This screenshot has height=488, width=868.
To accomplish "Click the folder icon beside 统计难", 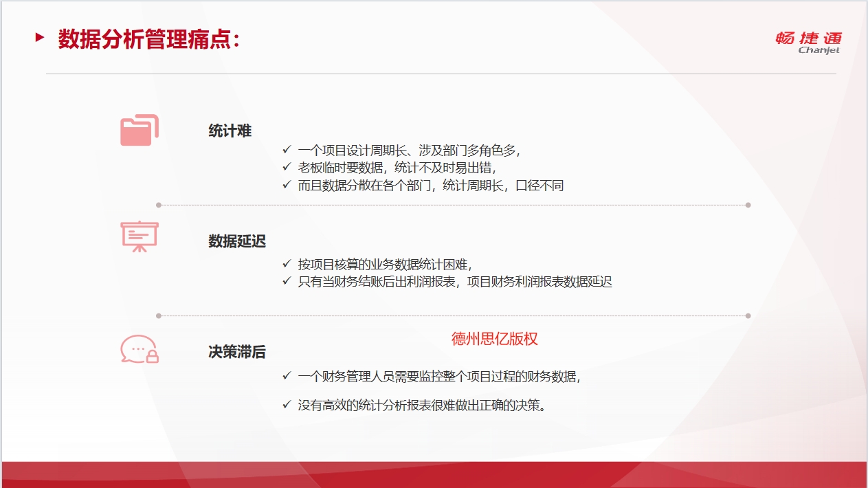I will (x=140, y=130).
